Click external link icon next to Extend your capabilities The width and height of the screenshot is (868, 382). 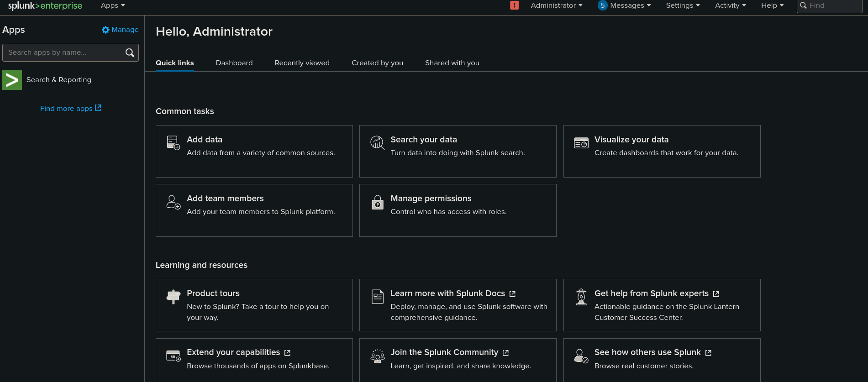click(287, 353)
